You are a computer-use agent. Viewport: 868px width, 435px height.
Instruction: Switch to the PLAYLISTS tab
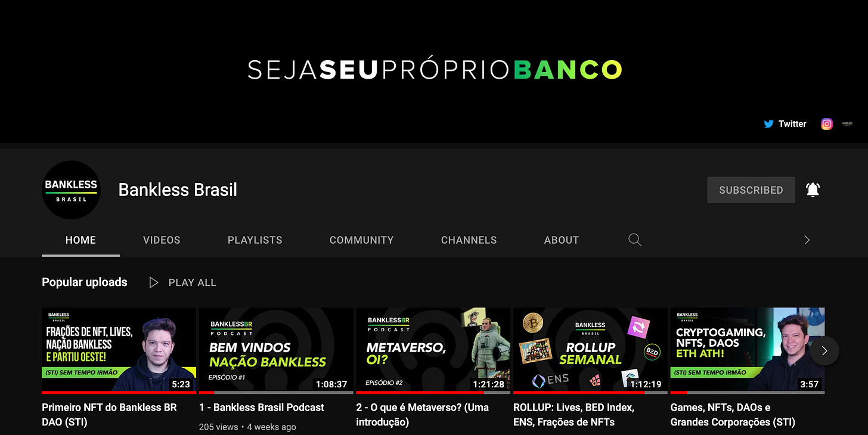(255, 240)
